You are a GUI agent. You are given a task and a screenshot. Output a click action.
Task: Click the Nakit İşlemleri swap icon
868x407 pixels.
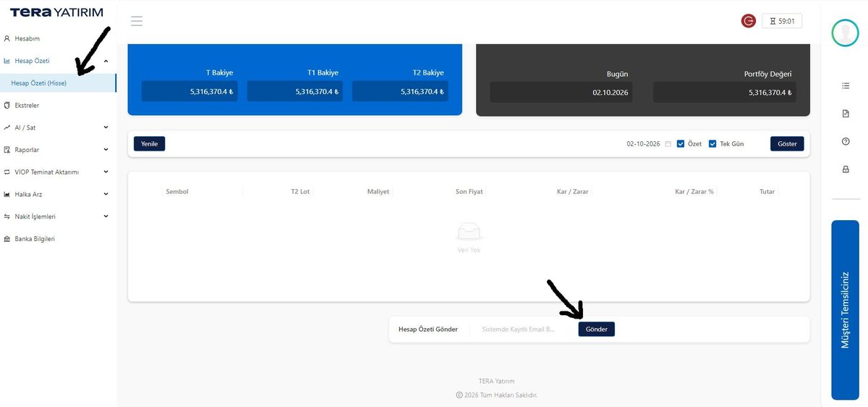point(7,217)
